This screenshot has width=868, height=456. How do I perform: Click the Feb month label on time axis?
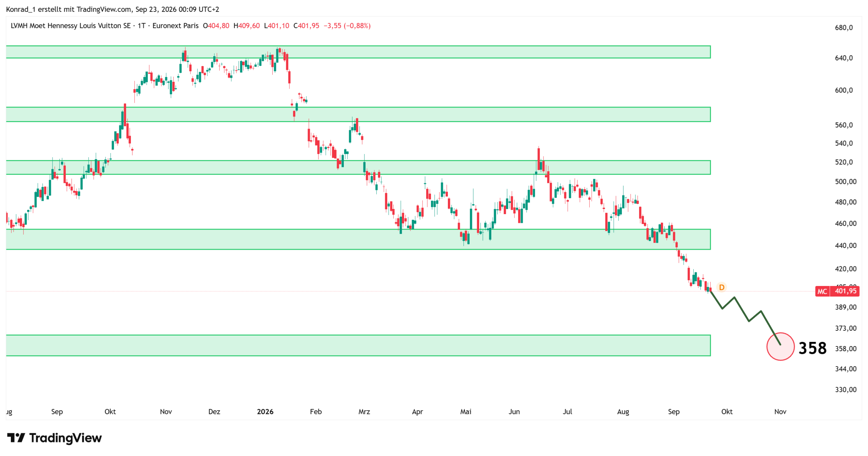pyautogui.click(x=316, y=412)
